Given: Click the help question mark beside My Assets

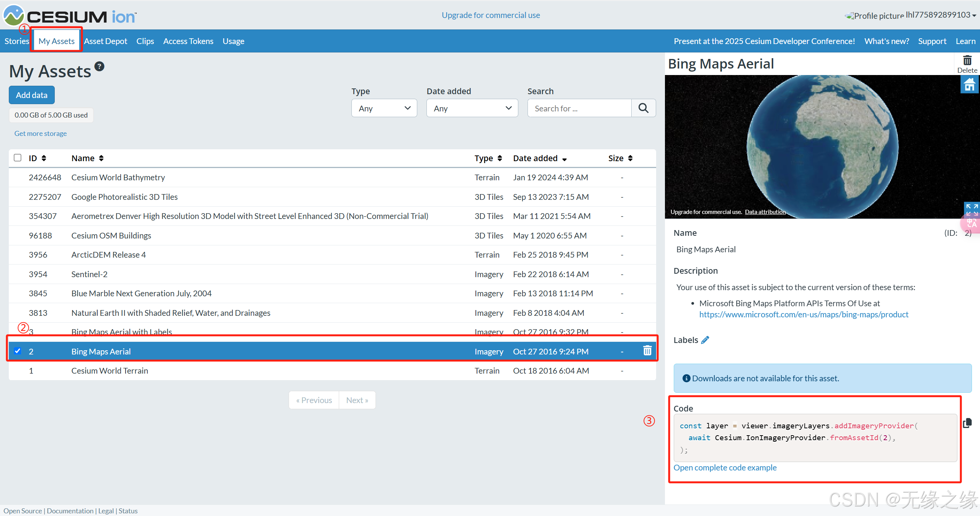Looking at the screenshot, I should pos(99,67).
